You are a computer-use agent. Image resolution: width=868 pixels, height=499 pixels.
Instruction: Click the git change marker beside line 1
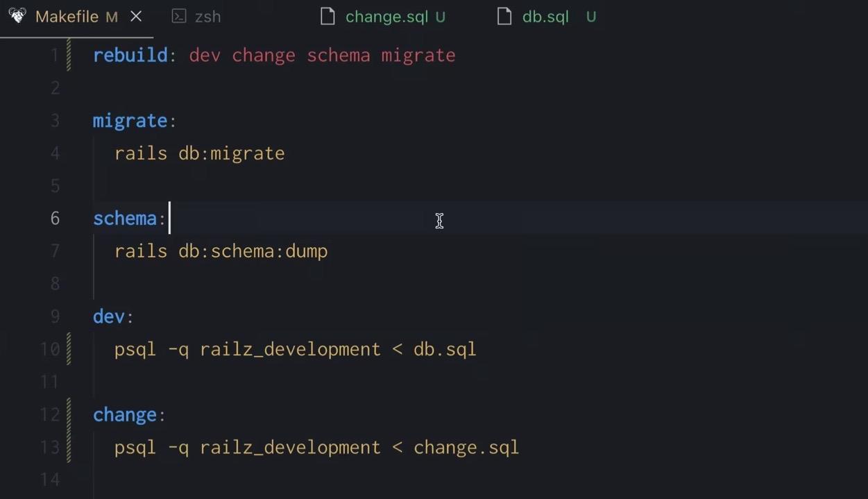click(x=69, y=56)
